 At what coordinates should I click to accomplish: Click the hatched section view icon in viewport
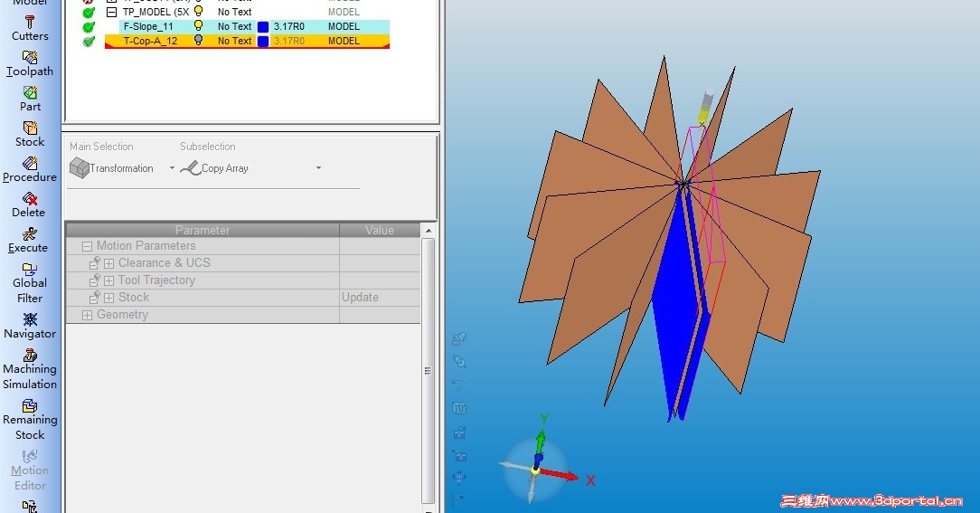pyautogui.click(x=459, y=409)
